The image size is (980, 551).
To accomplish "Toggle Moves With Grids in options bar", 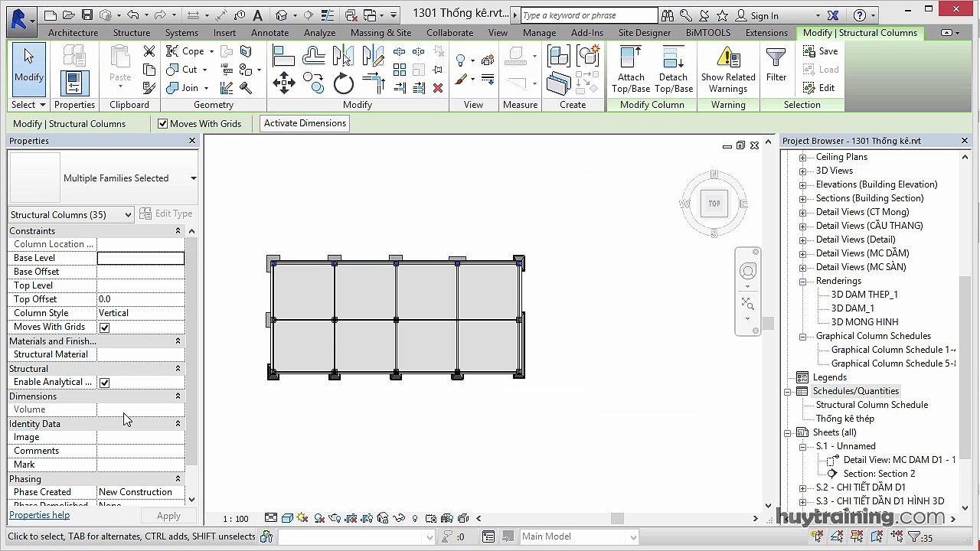I will 162,123.
